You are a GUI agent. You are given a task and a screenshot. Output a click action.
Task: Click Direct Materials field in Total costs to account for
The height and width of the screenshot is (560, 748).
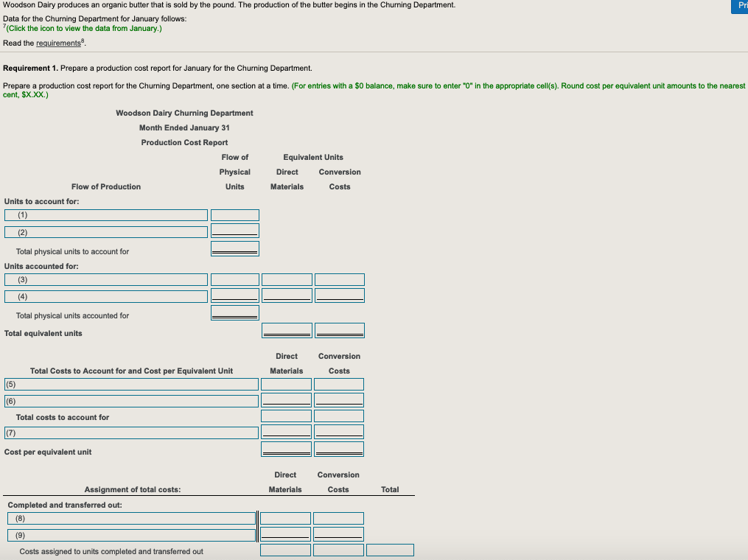point(287,416)
